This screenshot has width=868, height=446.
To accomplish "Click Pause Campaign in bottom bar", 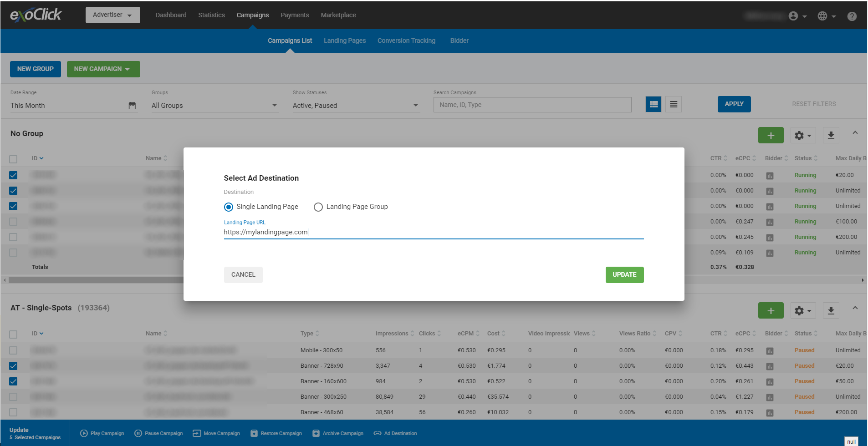I will (x=158, y=433).
